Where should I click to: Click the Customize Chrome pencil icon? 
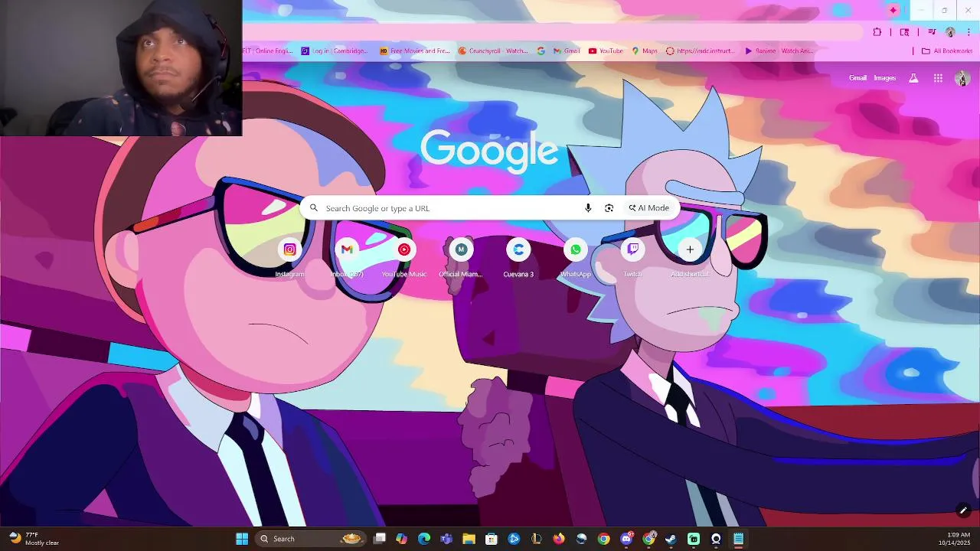click(963, 510)
